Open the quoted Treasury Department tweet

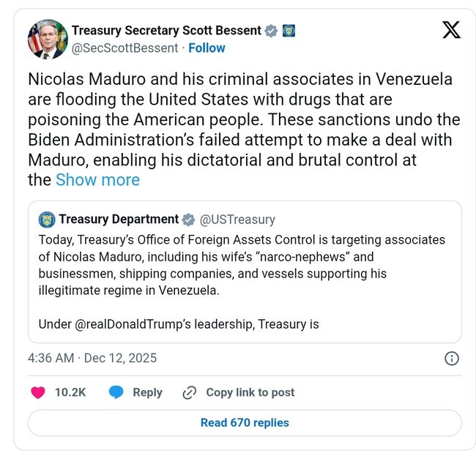245,282
